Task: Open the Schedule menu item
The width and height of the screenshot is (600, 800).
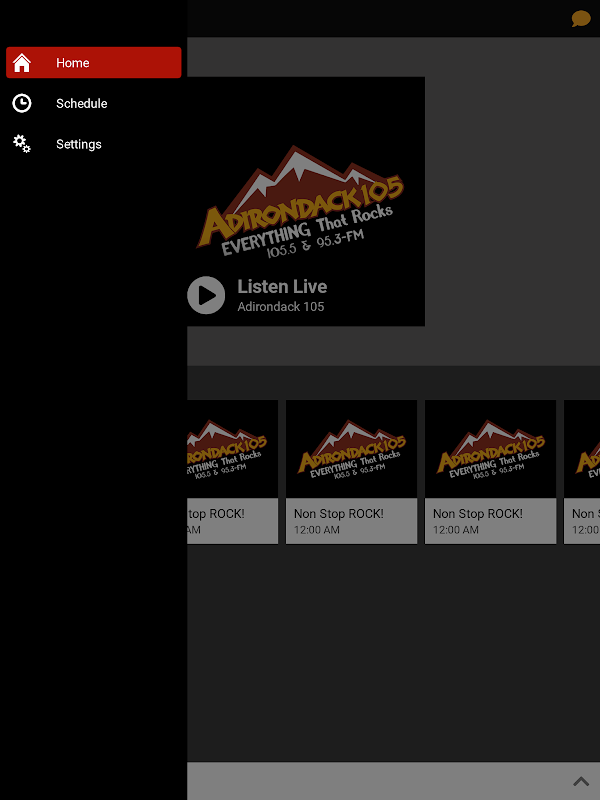Action: 93,103
